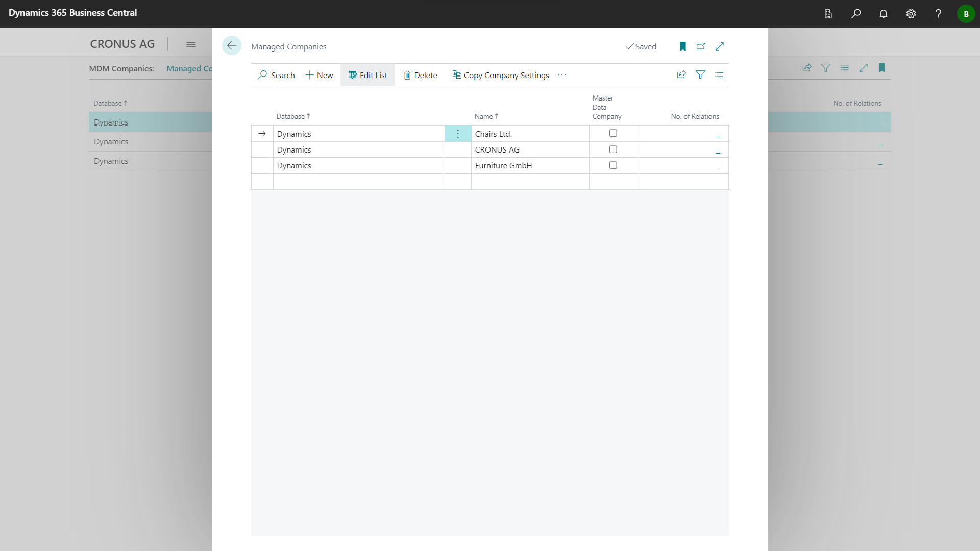
Task: Share icon on background role center list
Action: pyautogui.click(x=807, y=68)
